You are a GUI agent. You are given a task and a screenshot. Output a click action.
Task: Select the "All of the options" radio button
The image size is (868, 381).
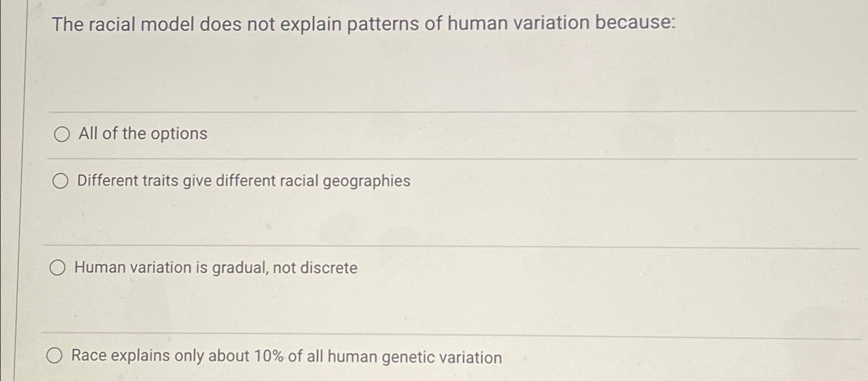click(61, 135)
